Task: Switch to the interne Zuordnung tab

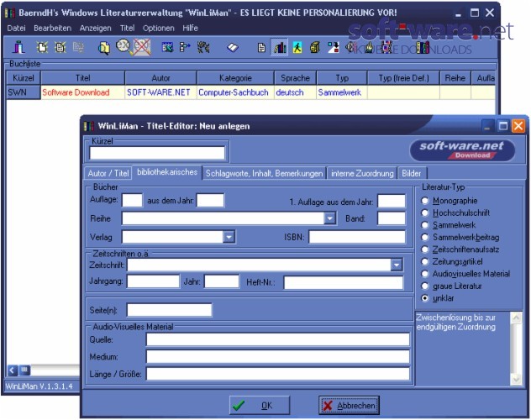Action: [x=362, y=173]
